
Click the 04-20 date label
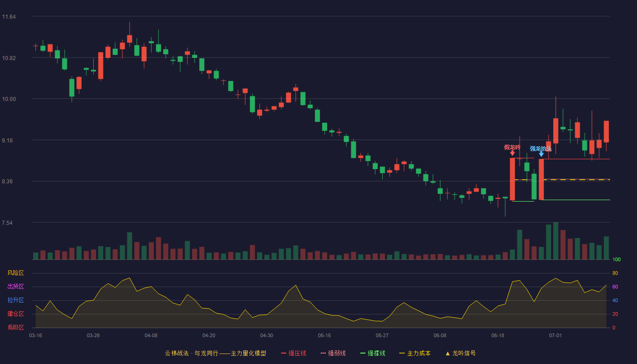(x=209, y=335)
